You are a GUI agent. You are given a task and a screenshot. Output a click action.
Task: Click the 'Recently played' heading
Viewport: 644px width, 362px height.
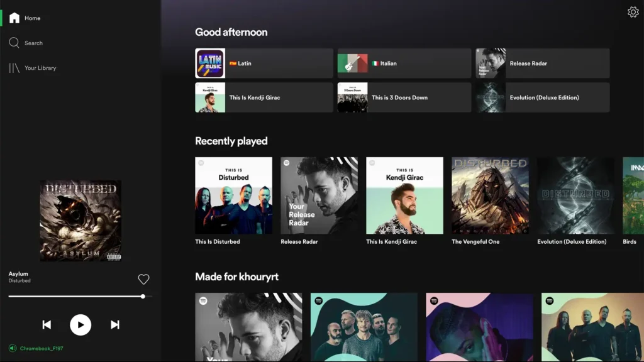pyautogui.click(x=231, y=141)
